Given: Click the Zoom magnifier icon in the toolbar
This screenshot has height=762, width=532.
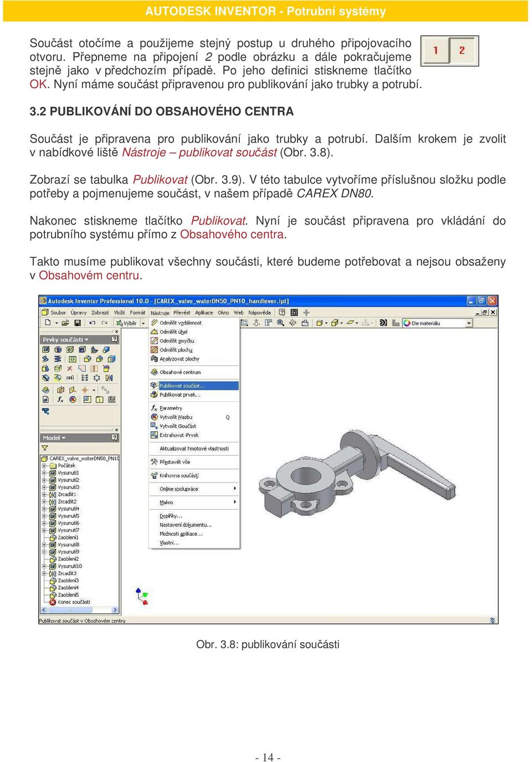Looking at the screenshot, I should point(280,322).
